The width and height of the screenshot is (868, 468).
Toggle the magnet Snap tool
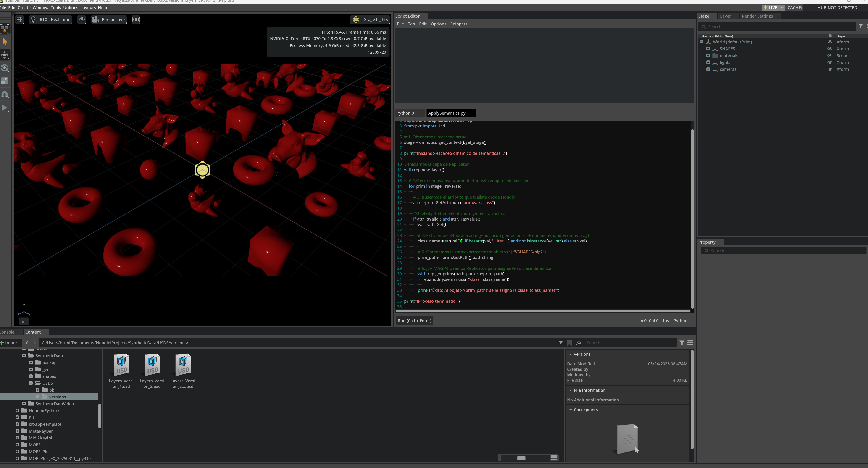tap(5, 95)
